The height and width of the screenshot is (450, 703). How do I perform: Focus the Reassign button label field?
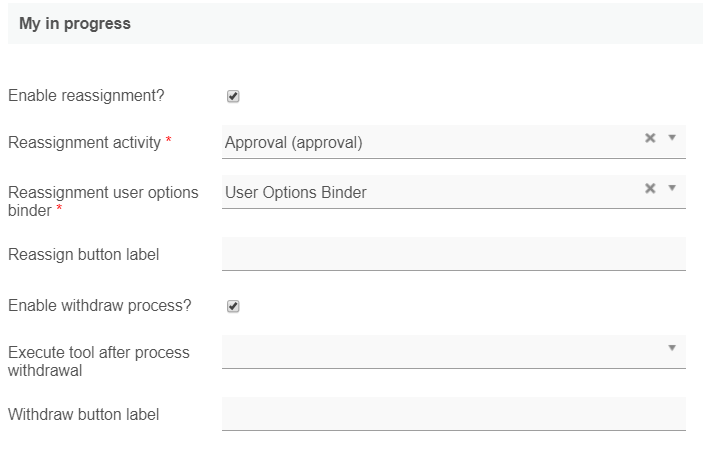coord(453,254)
